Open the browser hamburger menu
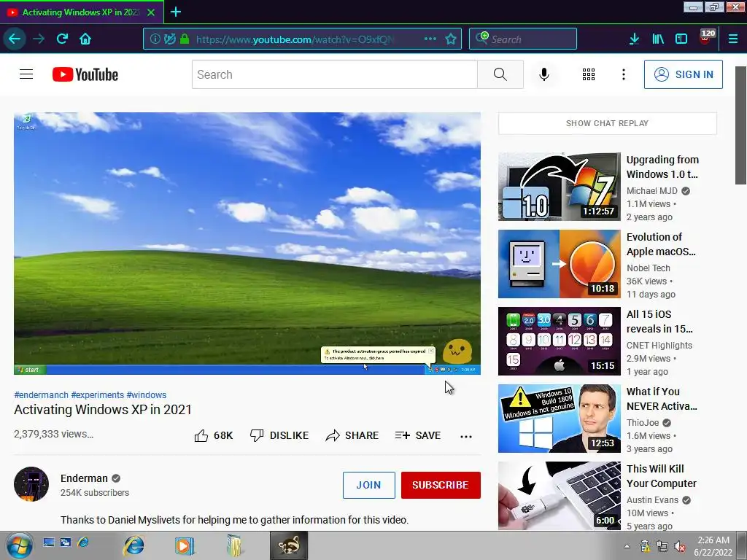This screenshot has width=747, height=560. tap(732, 39)
